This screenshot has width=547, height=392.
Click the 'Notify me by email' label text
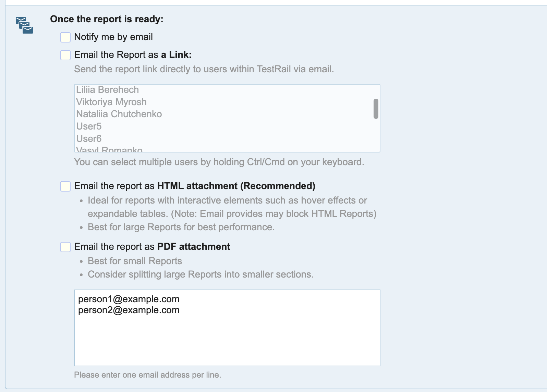[x=113, y=37]
